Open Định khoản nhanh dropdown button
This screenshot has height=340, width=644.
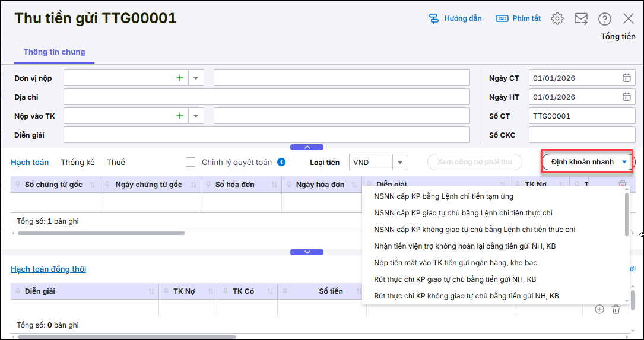(x=588, y=162)
